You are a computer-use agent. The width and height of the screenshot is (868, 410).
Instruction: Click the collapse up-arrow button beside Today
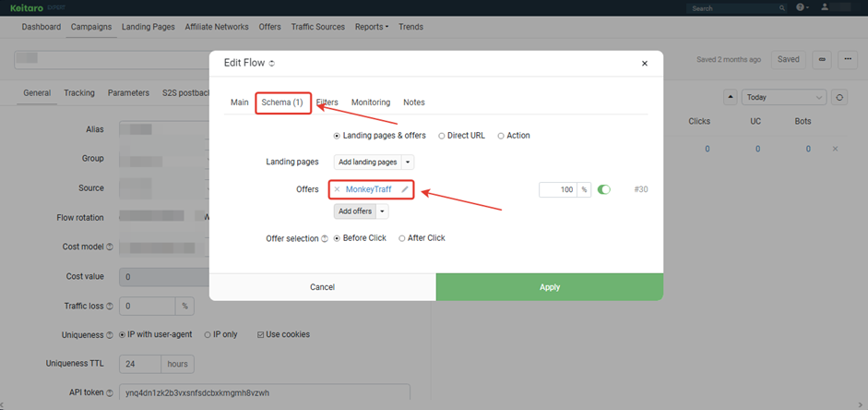731,97
